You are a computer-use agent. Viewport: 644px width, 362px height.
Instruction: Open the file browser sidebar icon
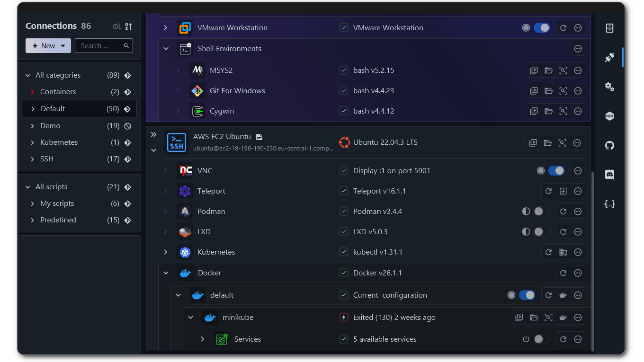pos(609,28)
